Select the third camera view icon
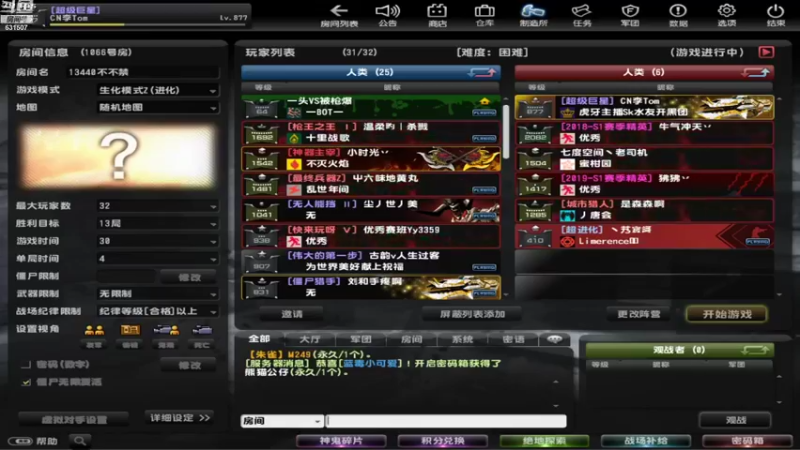Viewport: 800px width, 450px height. click(x=166, y=331)
